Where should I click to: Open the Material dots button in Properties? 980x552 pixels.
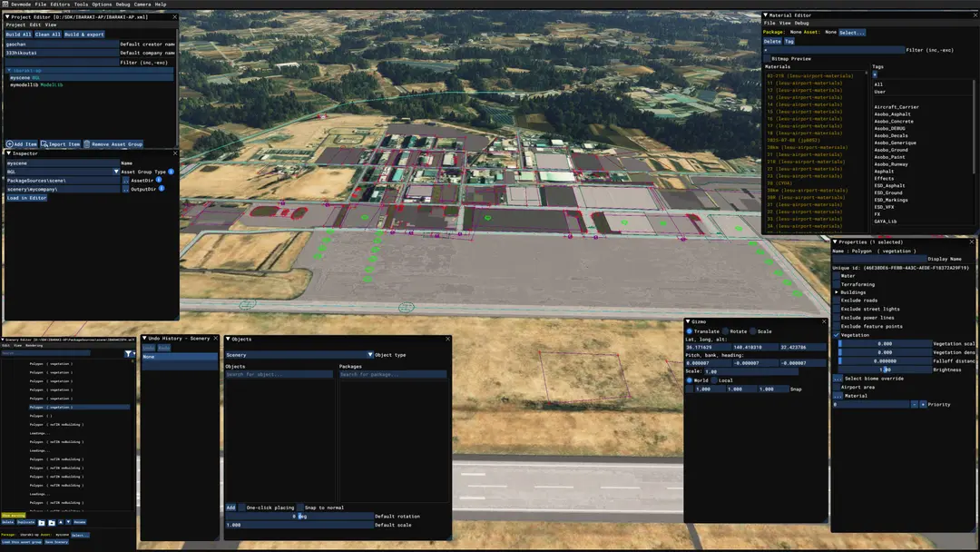click(837, 396)
